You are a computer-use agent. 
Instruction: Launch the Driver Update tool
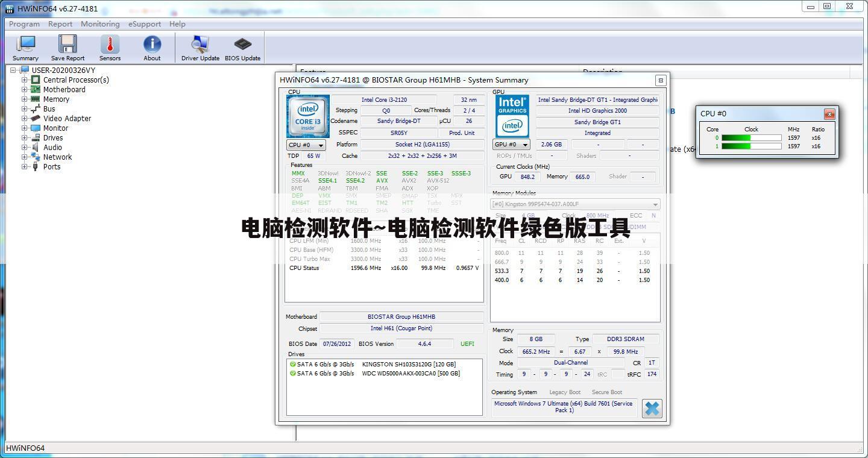pyautogui.click(x=200, y=44)
